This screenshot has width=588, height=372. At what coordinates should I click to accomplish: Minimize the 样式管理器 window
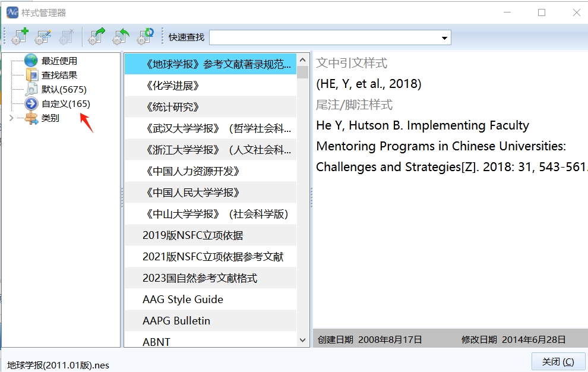pyautogui.click(x=507, y=12)
